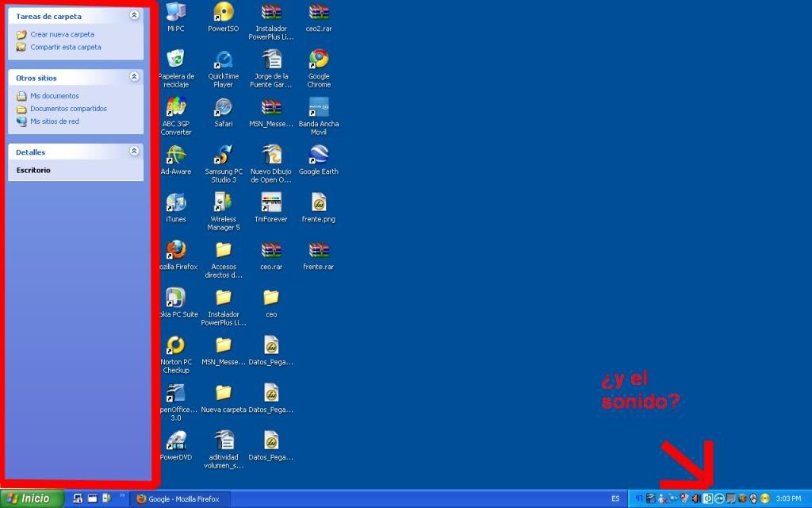The height and width of the screenshot is (508, 812).
Task: Open the Inicio start menu
Action: coord(32,498)
